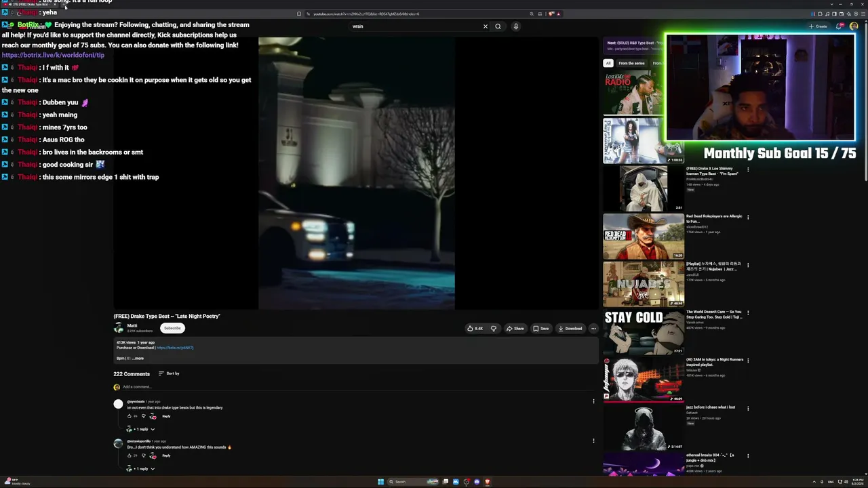Clear the YouTube search box text
868x488 pixels.
(485, 26)
